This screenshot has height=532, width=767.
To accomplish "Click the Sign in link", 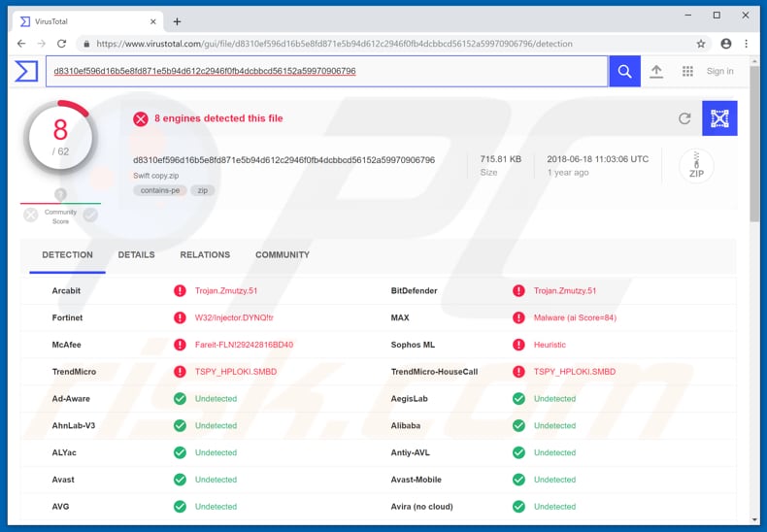I will 719,72.
